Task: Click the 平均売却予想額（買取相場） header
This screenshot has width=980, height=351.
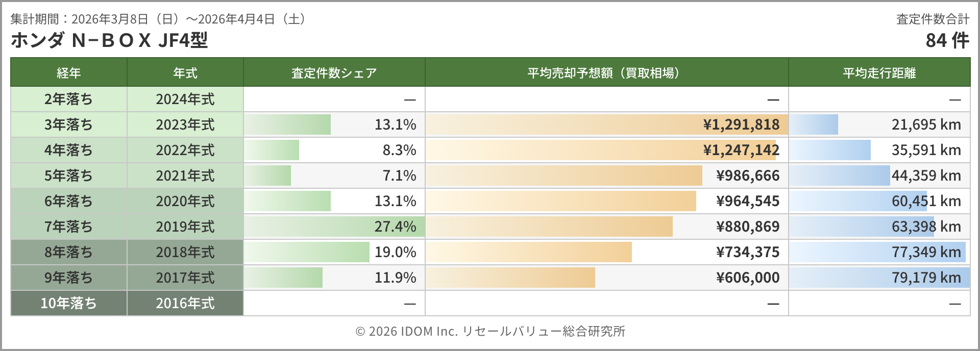Action: coord(606,73)
